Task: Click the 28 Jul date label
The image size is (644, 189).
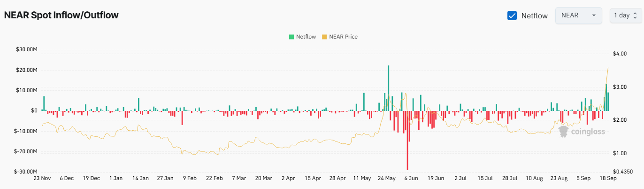Action: click(510, 179)
